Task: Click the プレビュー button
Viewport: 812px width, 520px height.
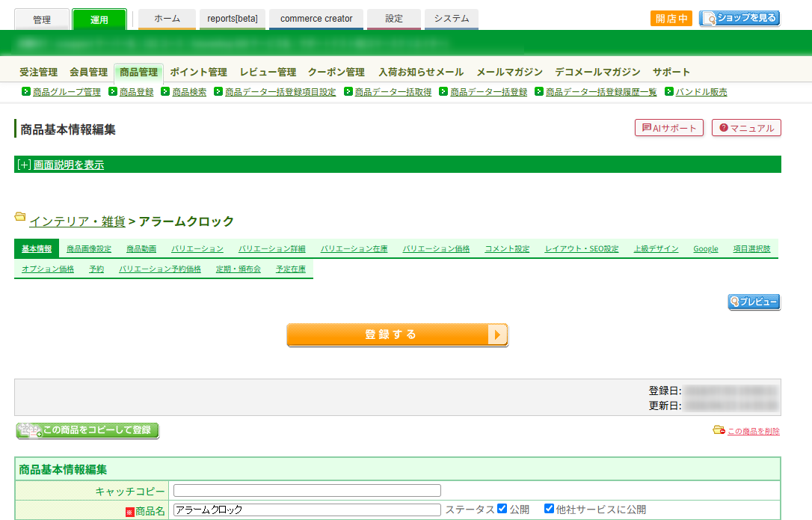Action: [x=754, y=302]
